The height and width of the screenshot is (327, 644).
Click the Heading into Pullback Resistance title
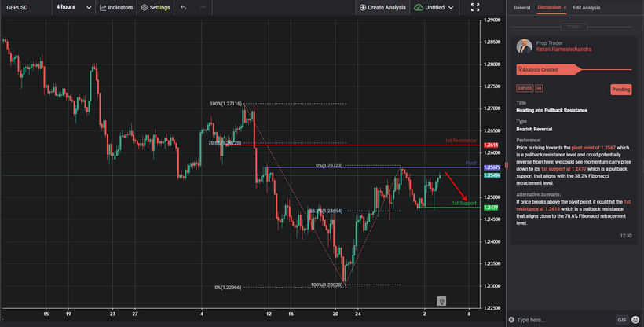click(x=551, y=110)
